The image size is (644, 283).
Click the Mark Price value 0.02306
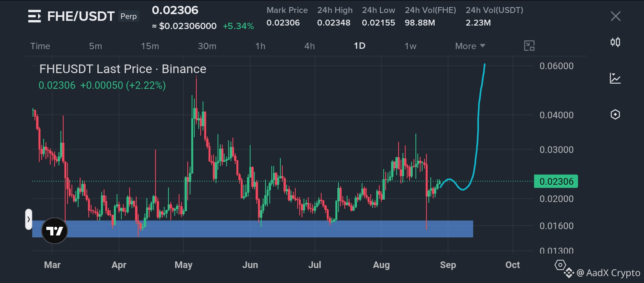[x=283, y=23]
